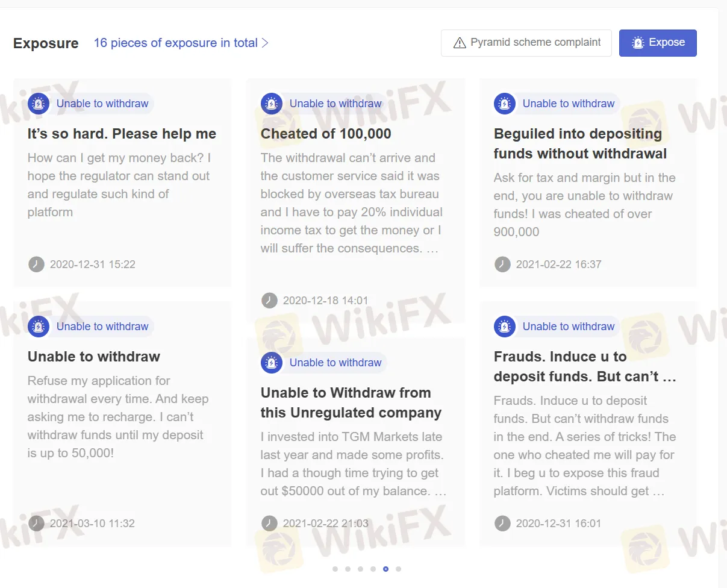Select the 'Unable to withdraw' tag above 'Unable to withdraw' post

point(103,326)
